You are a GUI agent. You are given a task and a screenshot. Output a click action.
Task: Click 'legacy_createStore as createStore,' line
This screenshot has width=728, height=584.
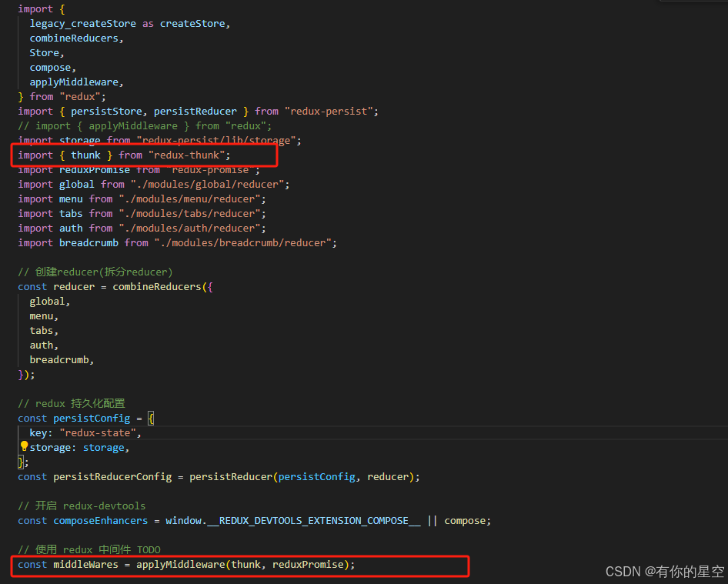(130, 24)
